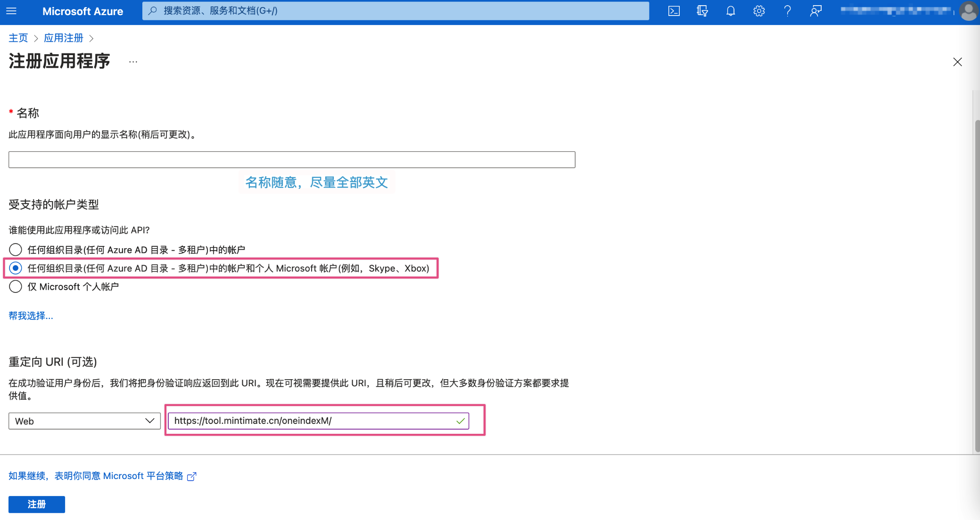Launch Cloud Shell from the top bar
Viewport: 980px width, 520px height.
[674, 11]
